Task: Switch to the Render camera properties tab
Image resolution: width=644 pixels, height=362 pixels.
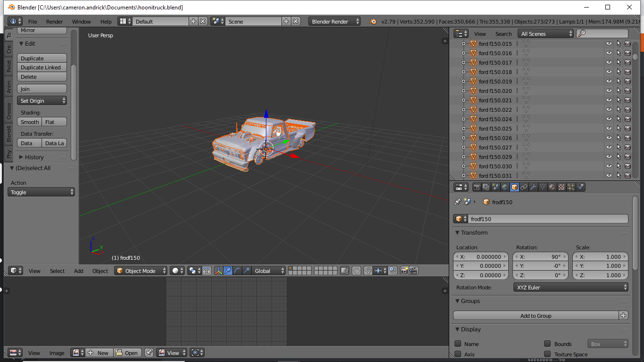Action: tap(477, 187)
